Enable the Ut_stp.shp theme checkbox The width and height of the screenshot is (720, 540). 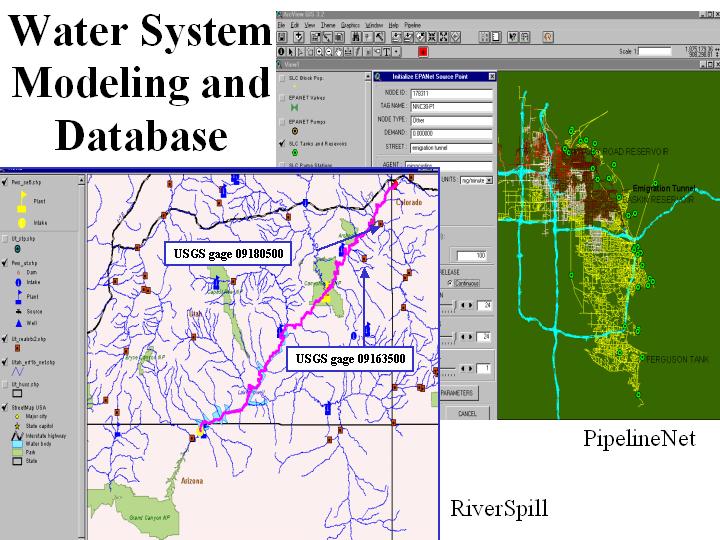click(5, 239)
